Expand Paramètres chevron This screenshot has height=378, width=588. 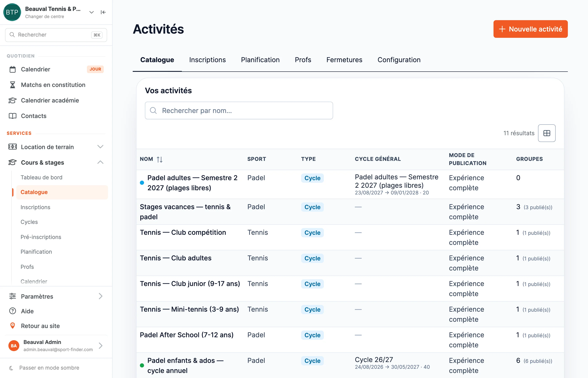click(x=100, y=296)
